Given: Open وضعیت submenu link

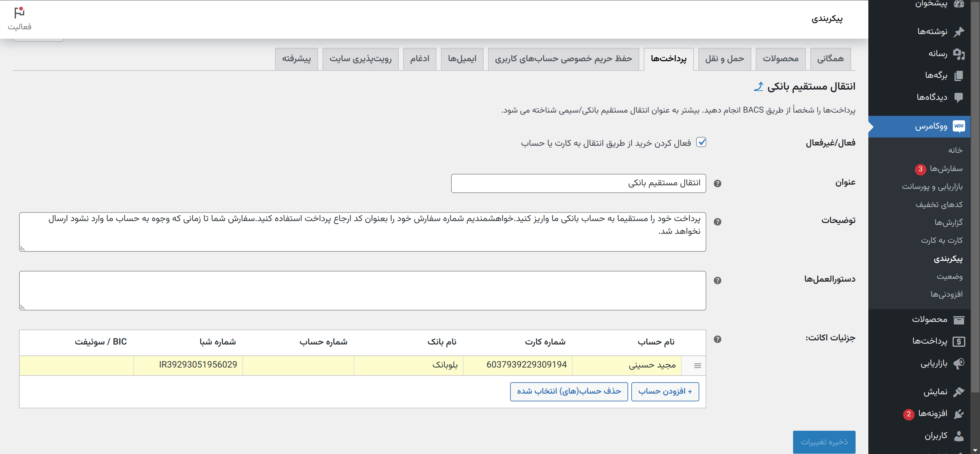Looking at the screenshot, I should click(950, 276).
